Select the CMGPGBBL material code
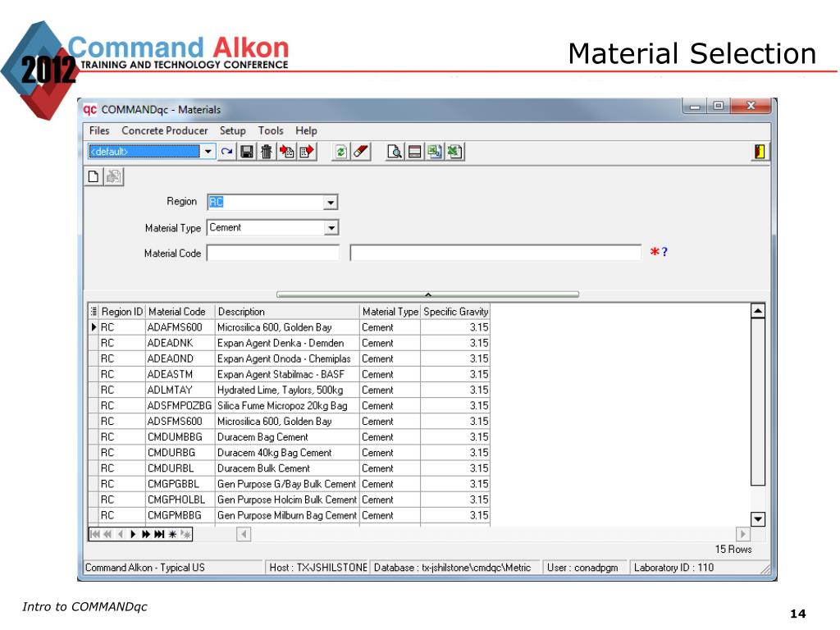This screenshot has height=630, width=840. click(180, 484)
